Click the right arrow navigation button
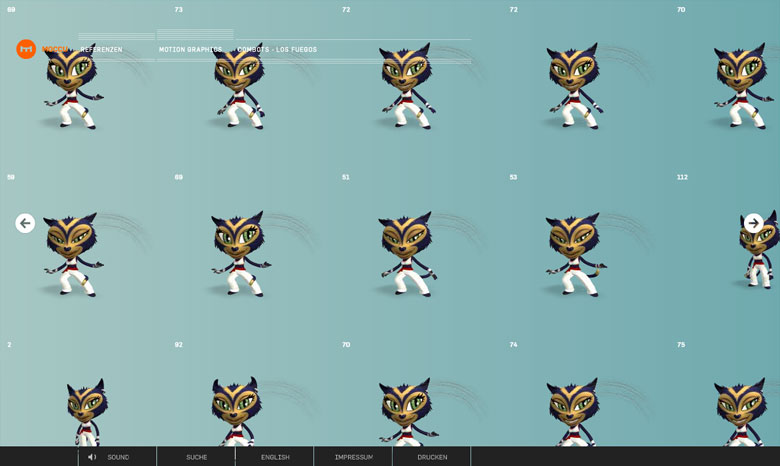The image size is (780, 466). coord(753,223)
